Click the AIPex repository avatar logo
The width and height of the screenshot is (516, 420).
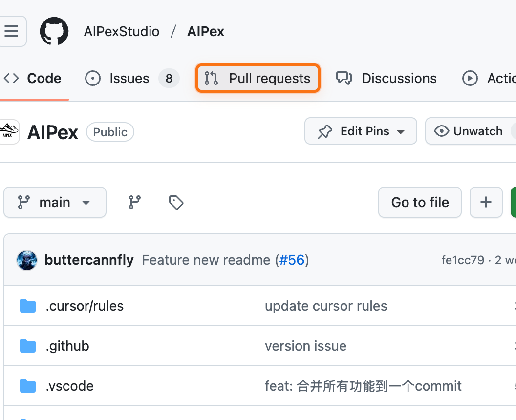pos(8,132)
